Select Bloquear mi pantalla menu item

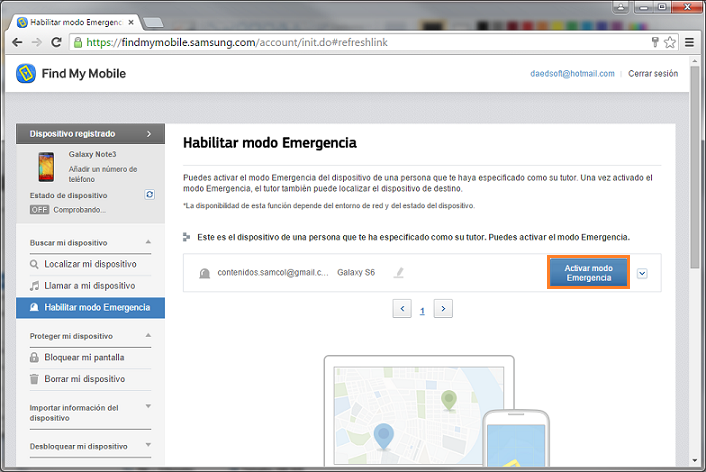(90, 358)
